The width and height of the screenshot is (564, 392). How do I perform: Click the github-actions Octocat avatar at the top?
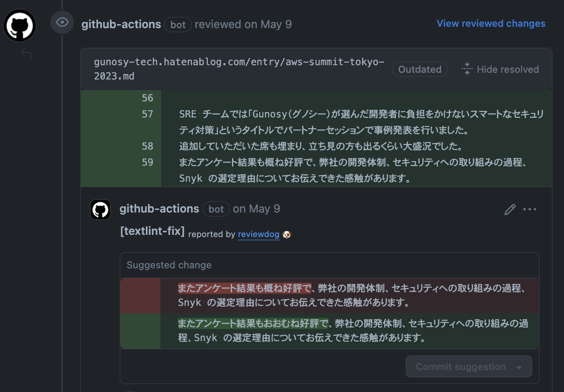[x=19, y=25]
